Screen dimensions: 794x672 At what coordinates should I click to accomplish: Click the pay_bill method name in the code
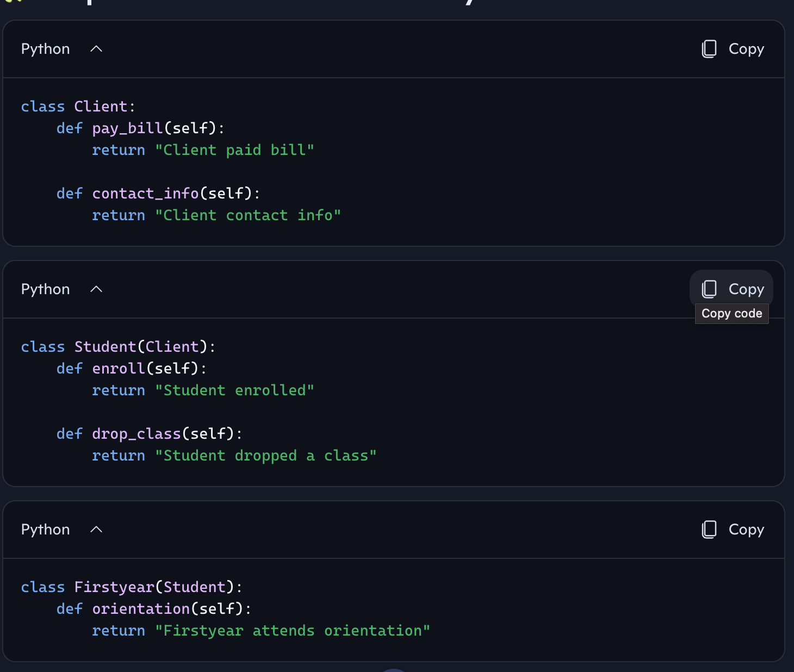click(127, 128)
